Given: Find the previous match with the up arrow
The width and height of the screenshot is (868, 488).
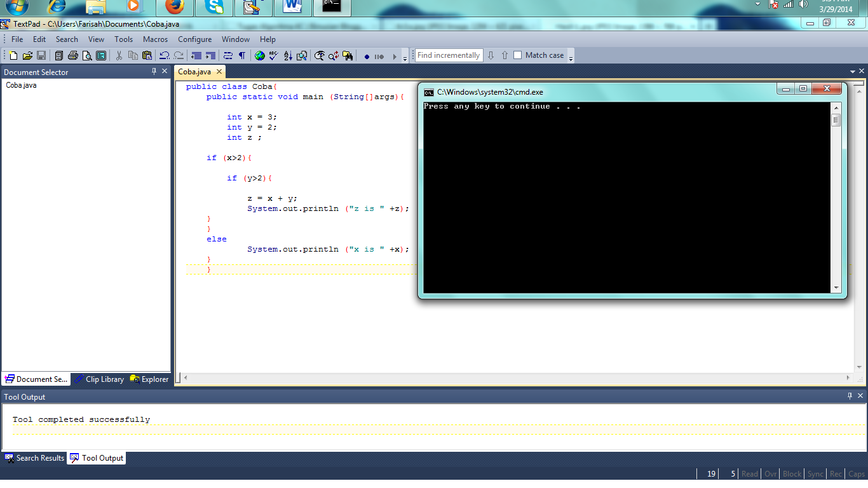Looking at the screenshot, I should pyautogui.click(x=505, y=55).
